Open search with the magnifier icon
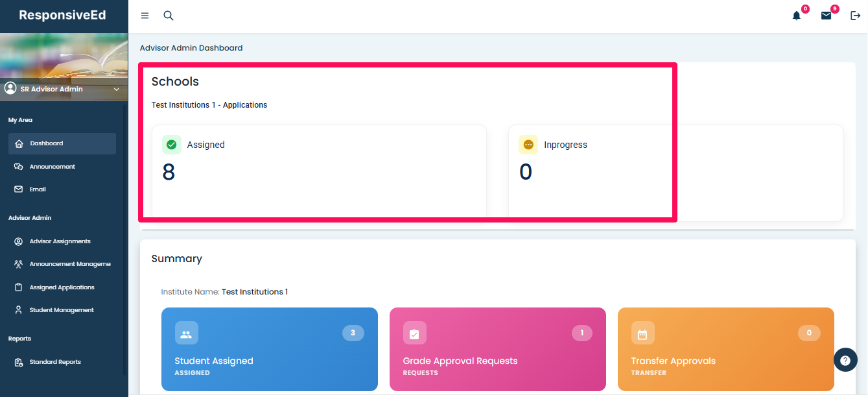Screen dimensions: 868x397 pos(169,16)
